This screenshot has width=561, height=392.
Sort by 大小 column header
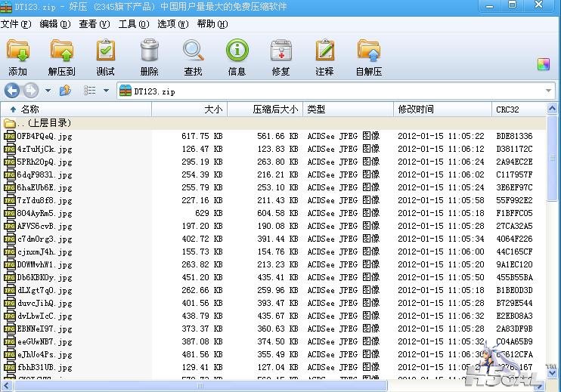[189, 110]
